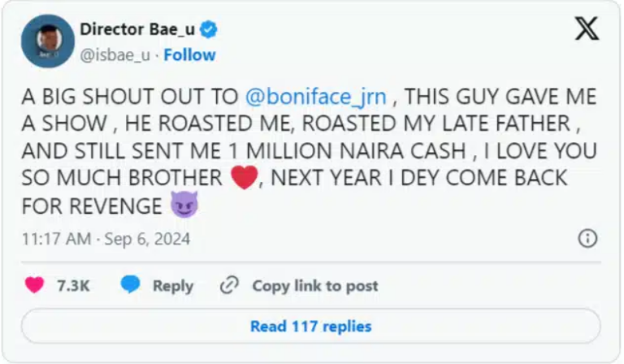Follow the @isbae_u account
The image size is (624, 364).
(189, 55)
